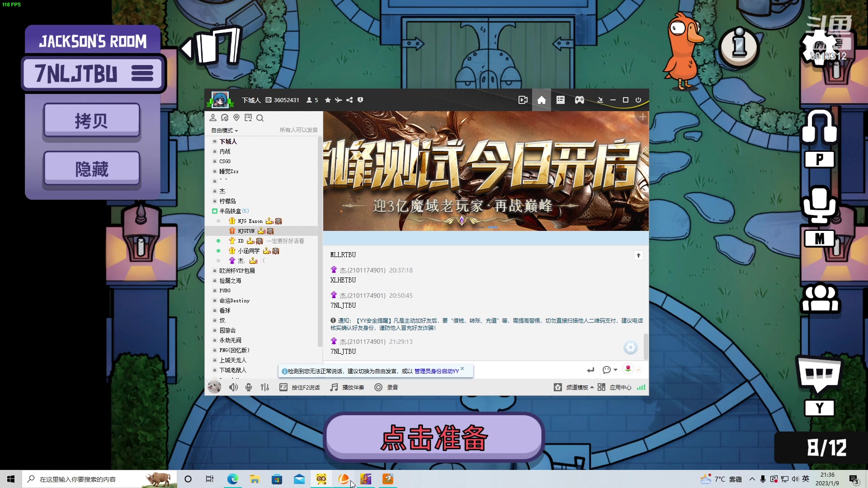The image size is (868, 488).
Task: Favorite the channel with the star icon
Action: (328, 100)
